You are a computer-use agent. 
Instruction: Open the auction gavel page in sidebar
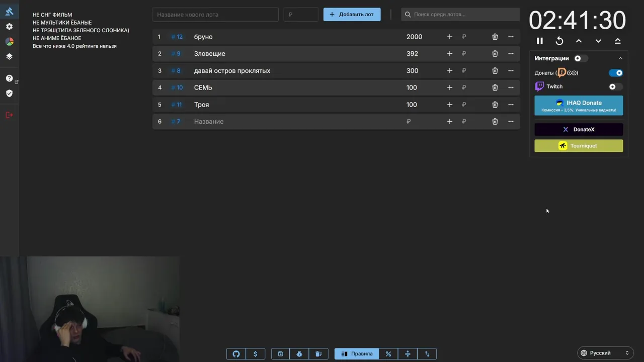(x=9, y=11)
